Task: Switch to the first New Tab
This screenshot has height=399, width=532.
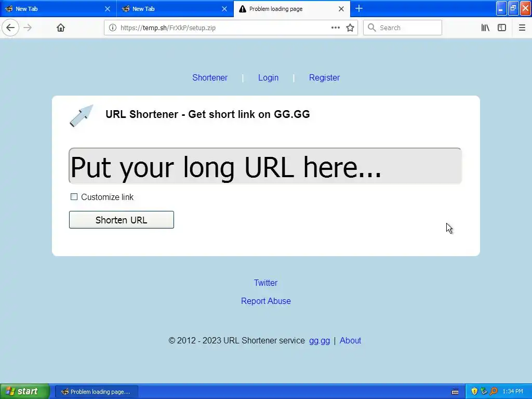Action: (58, 9)
